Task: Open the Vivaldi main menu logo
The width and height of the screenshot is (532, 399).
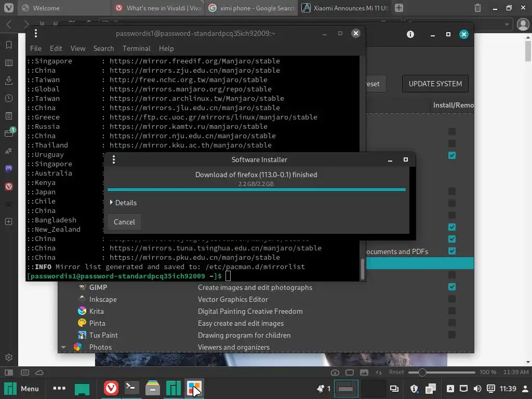Action: 8,7
